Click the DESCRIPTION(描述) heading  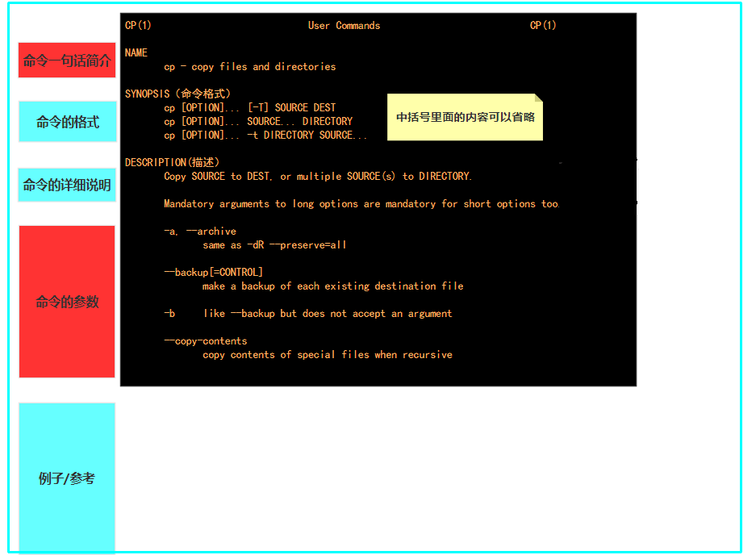(x=172, y=162)
